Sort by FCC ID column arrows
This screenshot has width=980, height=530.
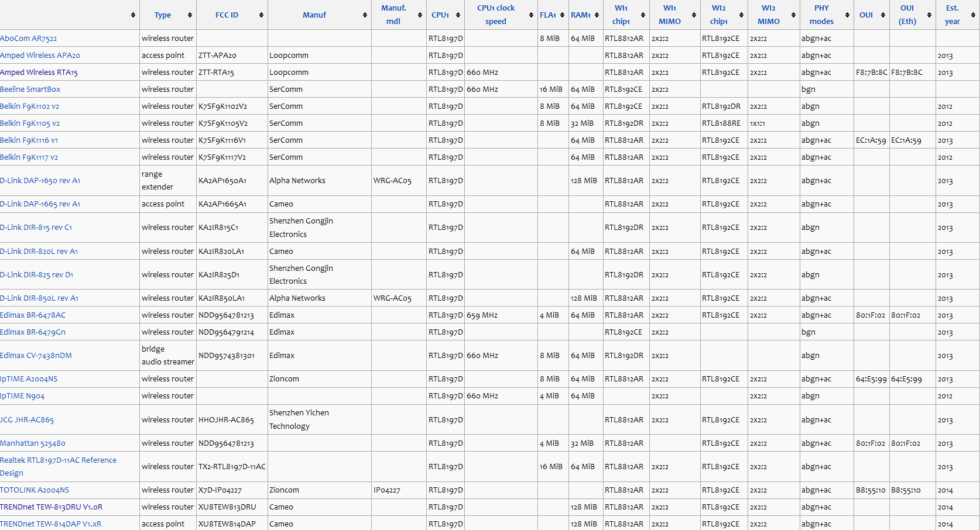(261, 15)
